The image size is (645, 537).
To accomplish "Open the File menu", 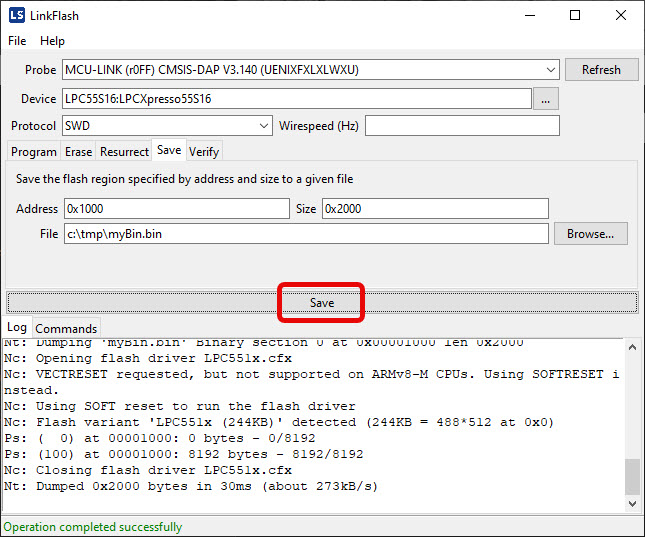I will point(17,41).
